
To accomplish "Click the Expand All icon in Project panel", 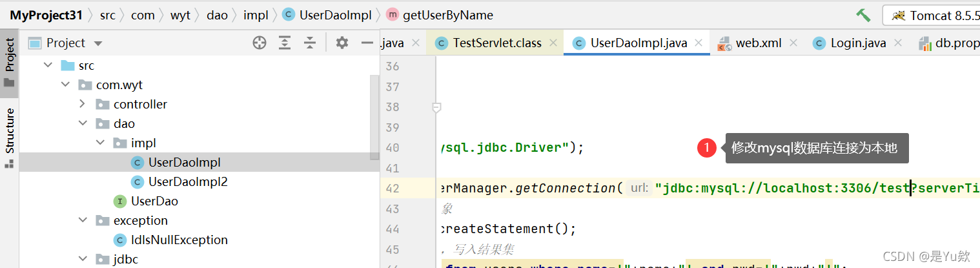I will click(x=285, y=43).
